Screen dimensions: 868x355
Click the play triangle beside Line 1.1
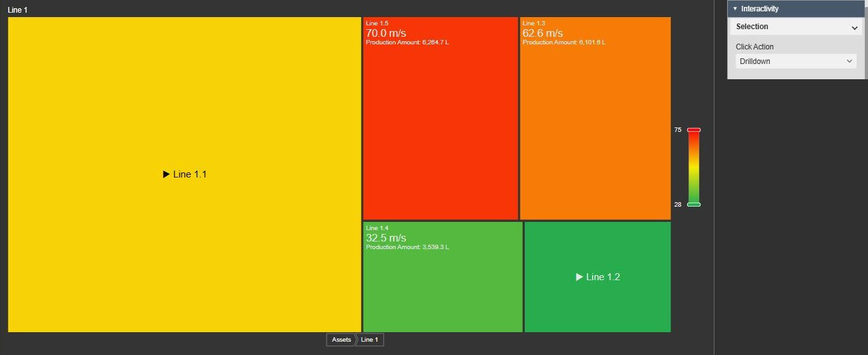pos(166,174)
